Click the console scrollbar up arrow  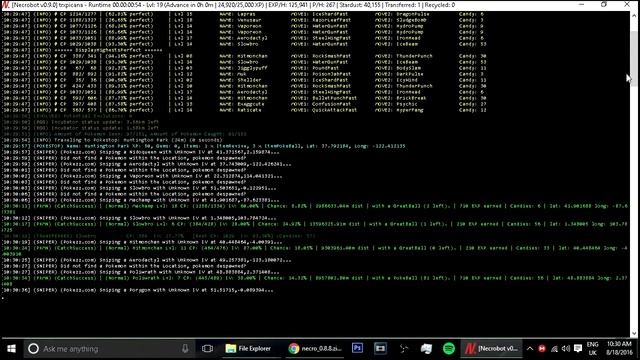tap(634, 15)
